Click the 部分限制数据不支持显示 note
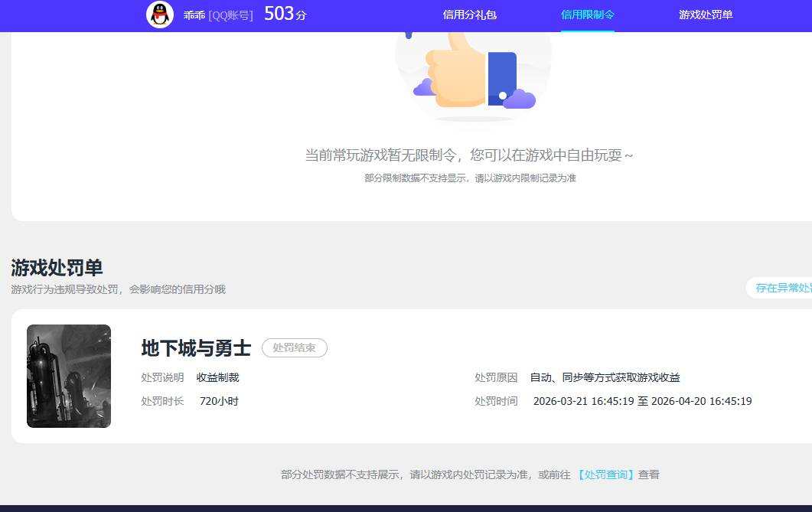812x512 pixels. point(470,178)
